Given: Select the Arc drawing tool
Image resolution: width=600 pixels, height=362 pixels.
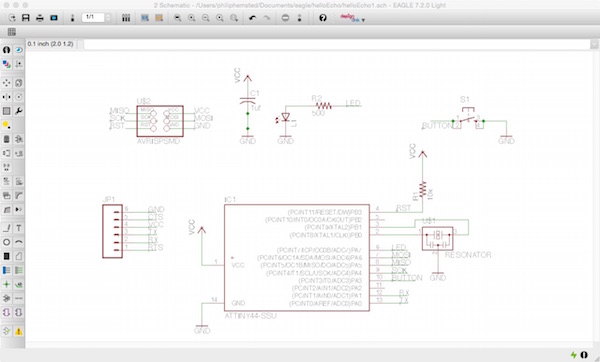Looking at the screenshot, I should click(18, 242).
